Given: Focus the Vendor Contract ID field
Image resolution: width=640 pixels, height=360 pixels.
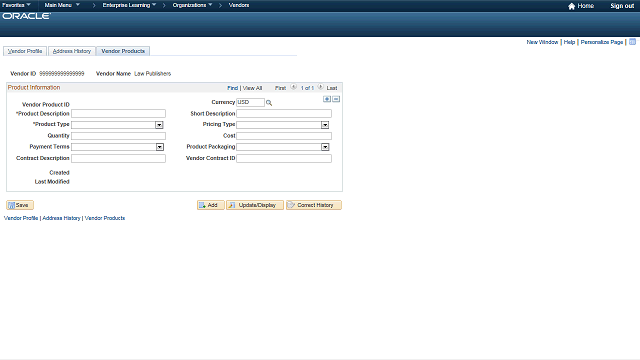Looking at the screenshot, I should pyautogui.click(x=284, y=158).
